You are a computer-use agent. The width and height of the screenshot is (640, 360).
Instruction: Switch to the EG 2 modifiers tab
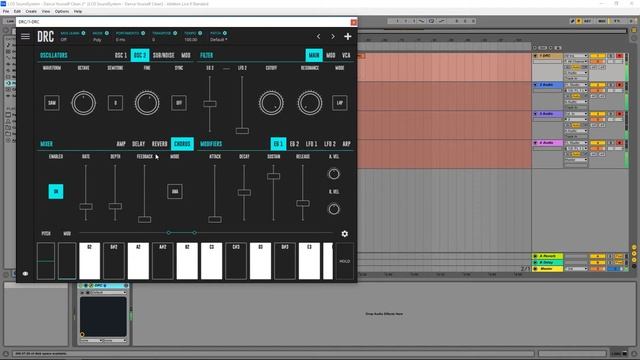click(x=294, y=144)
